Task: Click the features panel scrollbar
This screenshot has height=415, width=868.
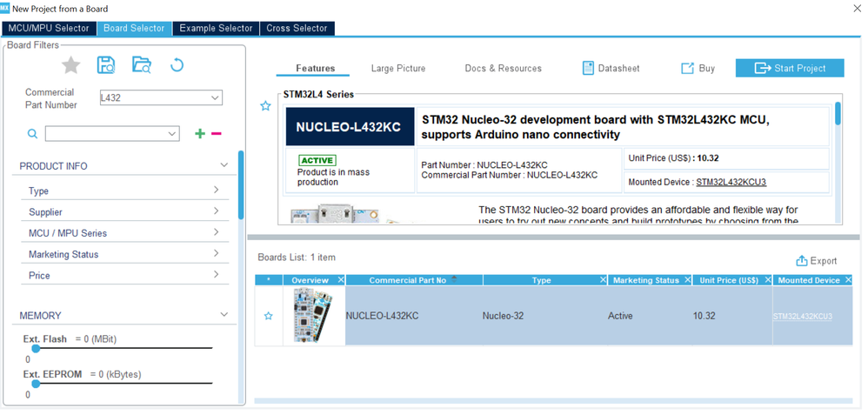Action: point(838,114)
